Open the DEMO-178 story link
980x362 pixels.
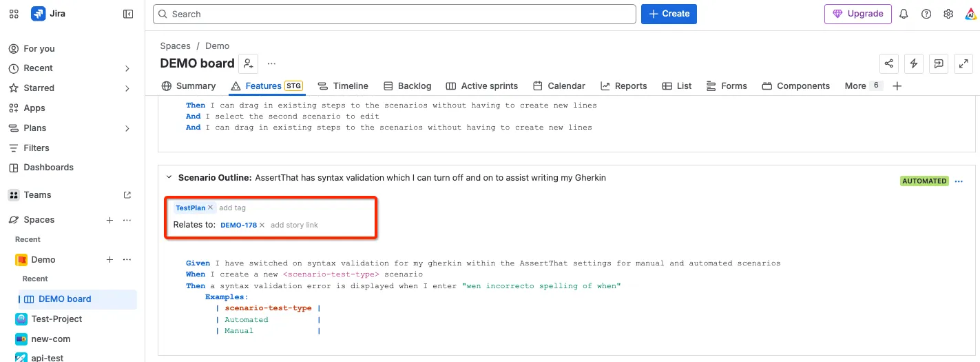(x=238, y=225)
